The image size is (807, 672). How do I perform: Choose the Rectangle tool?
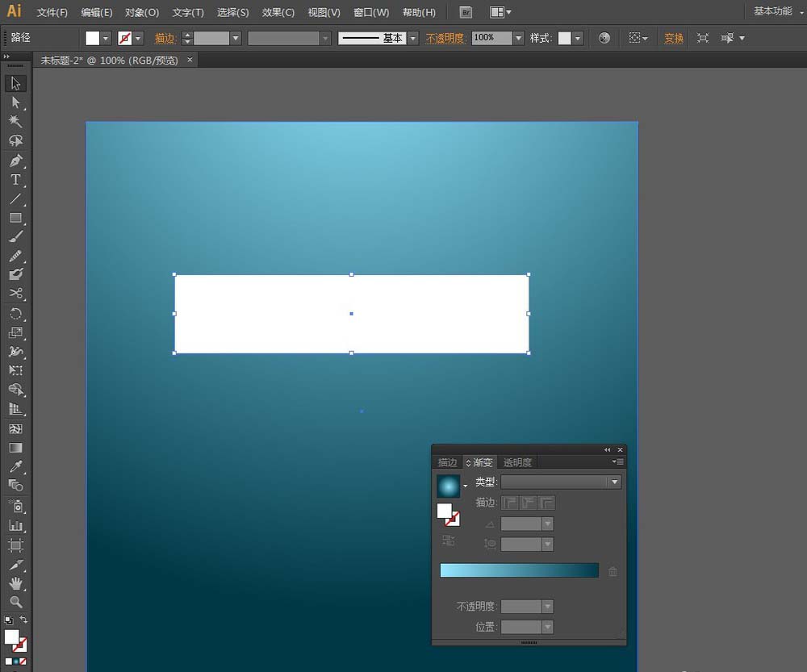pyautogui.click(x=15, y=218)
